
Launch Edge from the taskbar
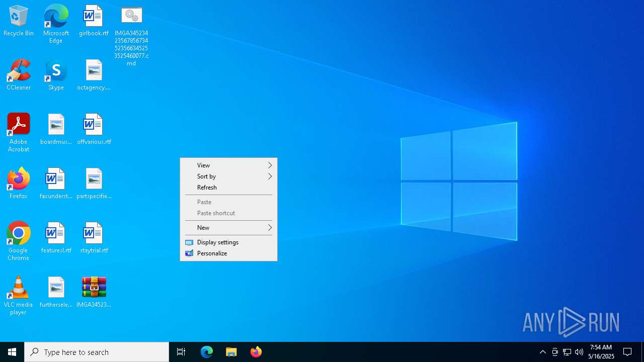(x=207, y=352)
